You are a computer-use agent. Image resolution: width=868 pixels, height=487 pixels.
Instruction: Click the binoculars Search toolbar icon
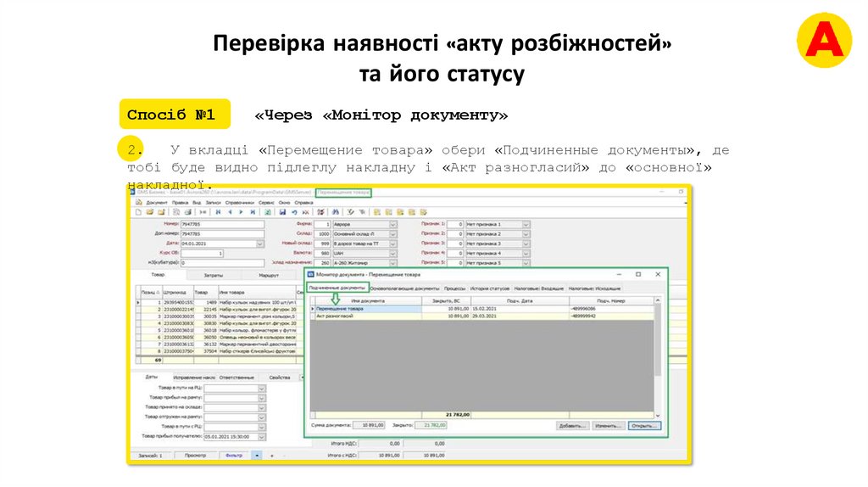pyautogui.click(x=336, y=212)
